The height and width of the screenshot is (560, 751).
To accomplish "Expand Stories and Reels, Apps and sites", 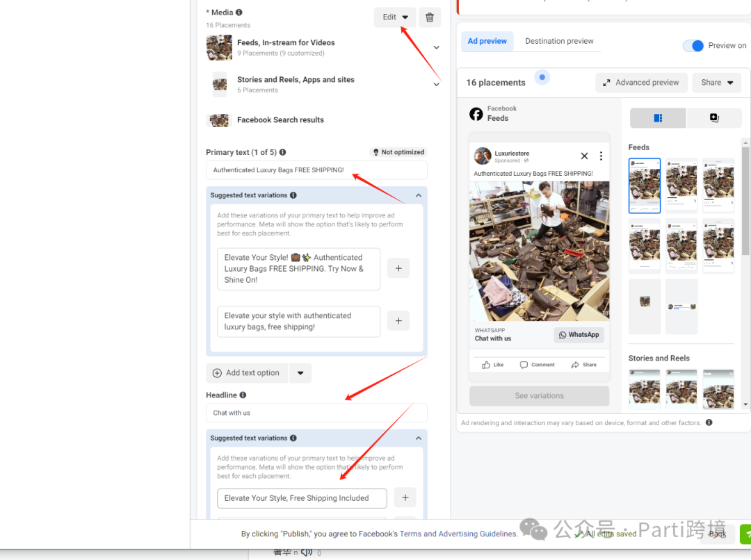I will click(x=436, y=84).
